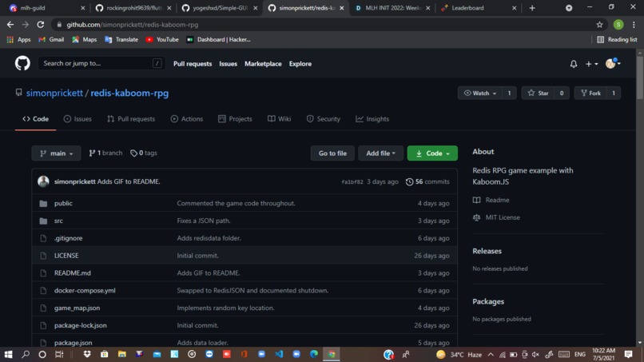Image resolution: width=644 pixels, height=362 pixels.
Task: Expand the plus create-new menu
Action: click(591, 64)
